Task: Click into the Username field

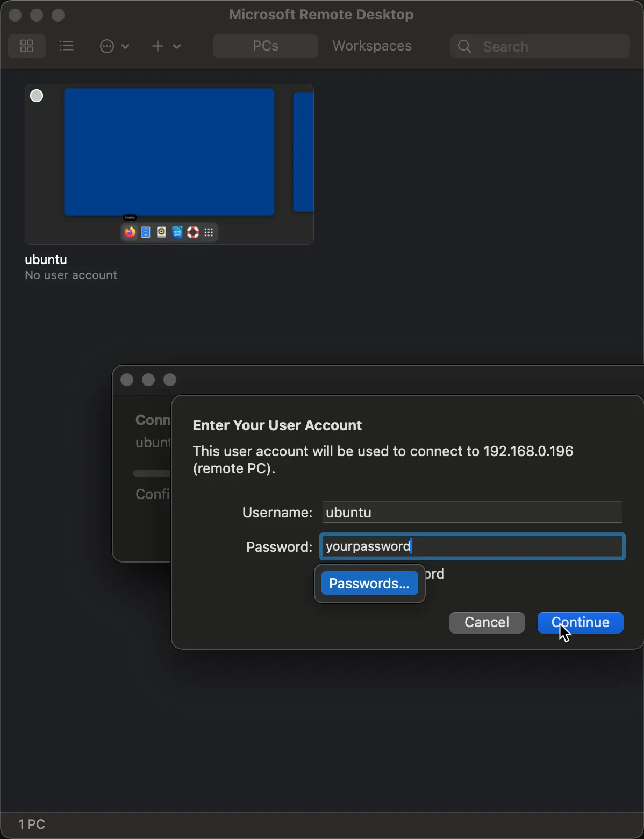Action: [473, 512]
